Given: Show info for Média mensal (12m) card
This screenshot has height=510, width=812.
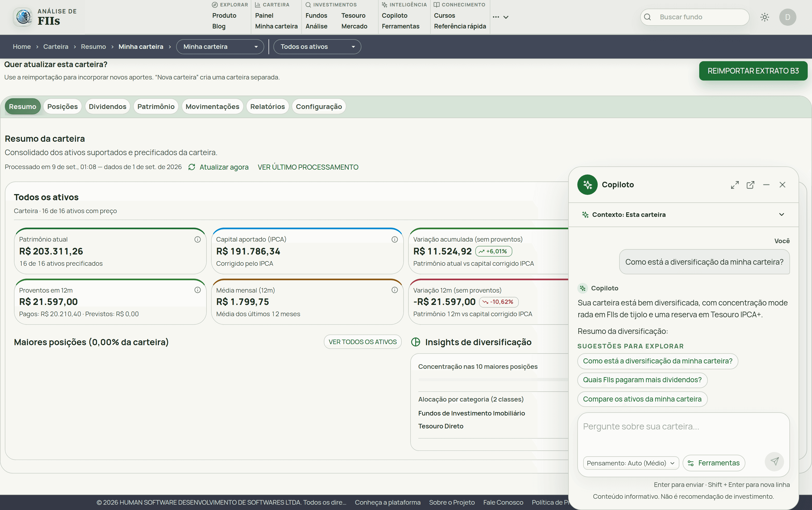Looking at the screenshot, I should [394, 290].
